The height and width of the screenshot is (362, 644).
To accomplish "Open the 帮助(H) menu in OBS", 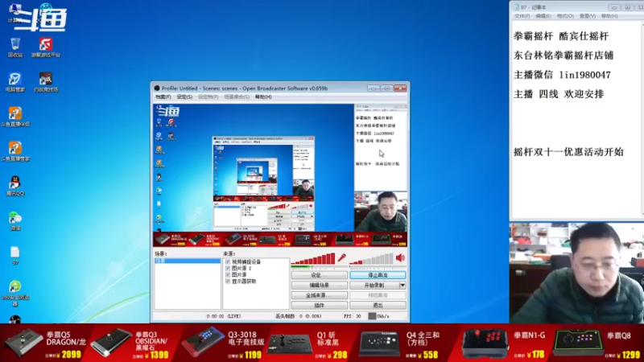I will point(263,97).
